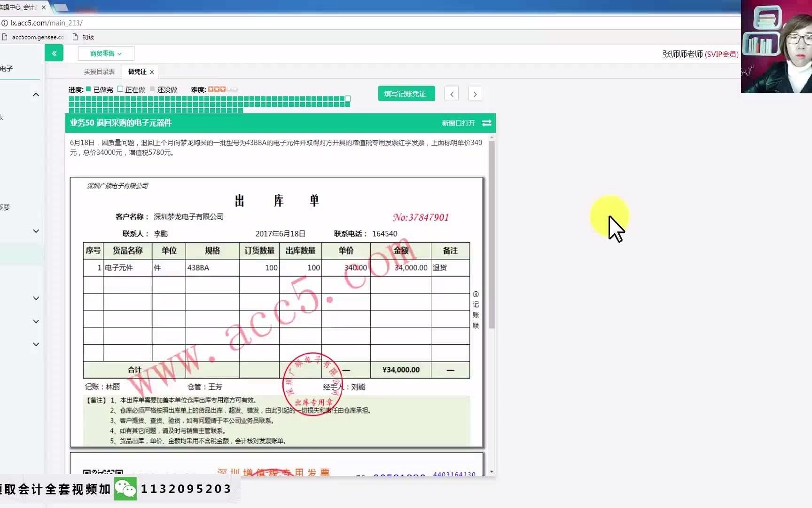Image resolution: width=812 pixels, height=508 pixels.
Task: Click the page icon of acc5com.gensee bookmark
Action: click(5, 37)
